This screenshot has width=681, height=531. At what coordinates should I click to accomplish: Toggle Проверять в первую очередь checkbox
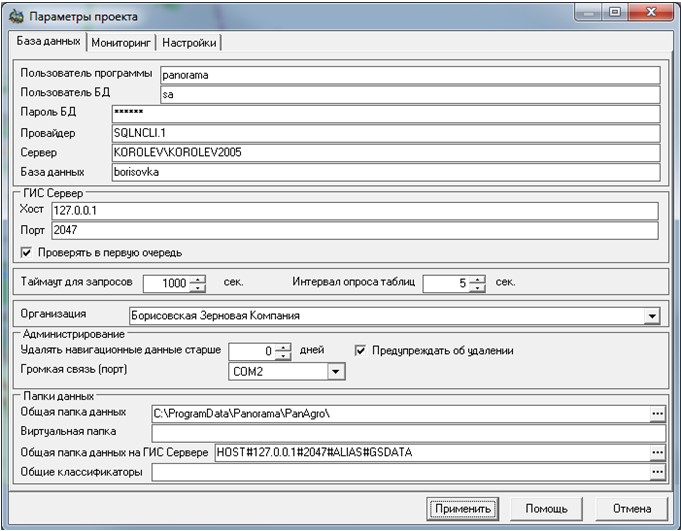(25, 252)
